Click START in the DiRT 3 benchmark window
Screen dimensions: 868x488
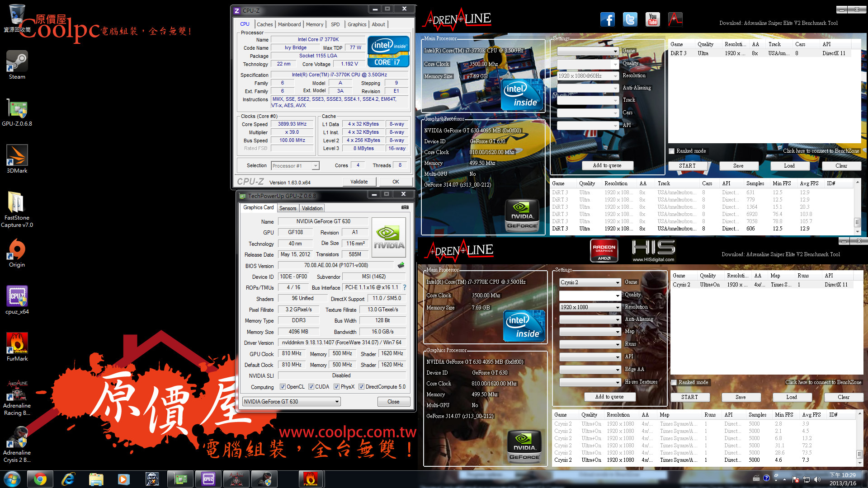[687, 166]
